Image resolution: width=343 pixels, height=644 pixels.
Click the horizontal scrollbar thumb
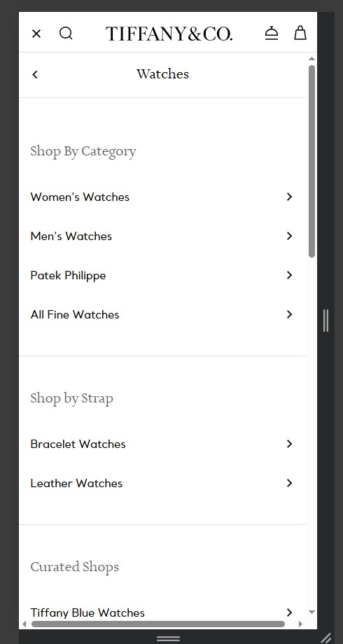coord(158,624)
